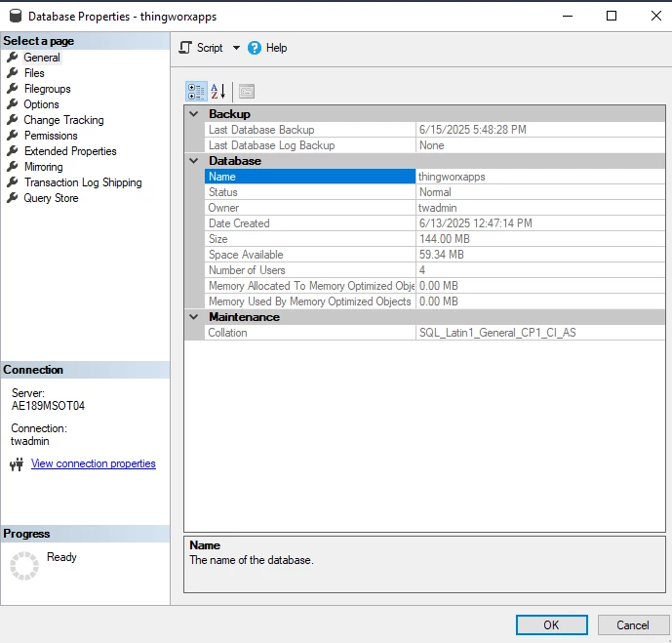Viewport: 672px width, 643px height.
Task: Click server name AE189MSOT04
Action: (x=48, y=406)
